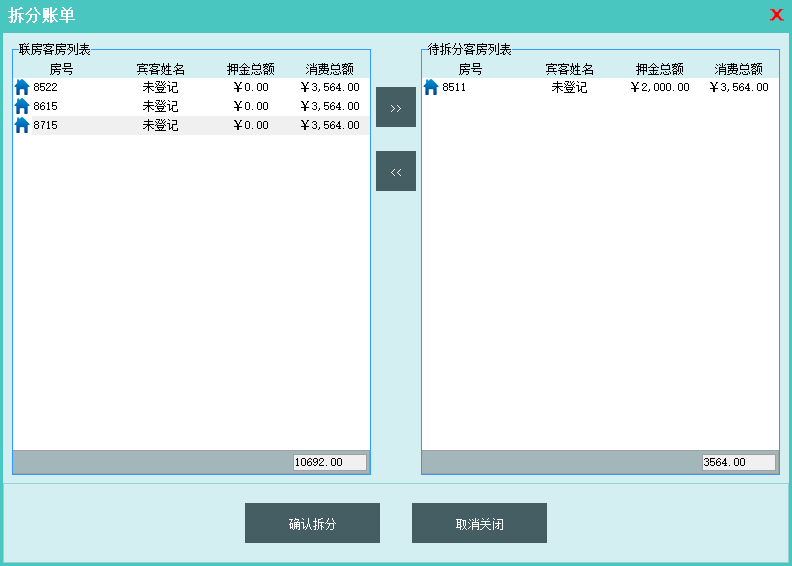Click the 10692.00 total field
Screen dimensions: 792x566
(330, 462)
